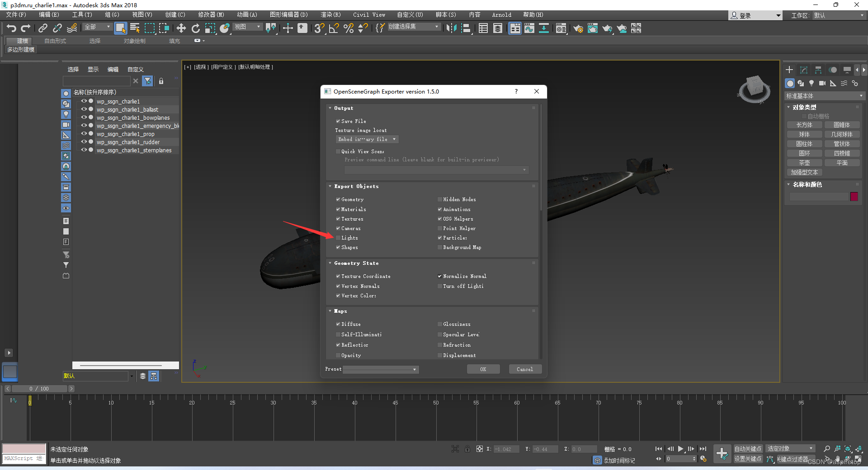Toggle the Cameras export checkbox

click(x=338, y=228)
